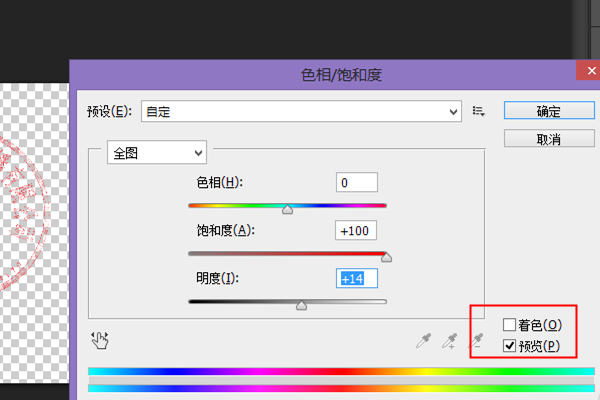The width and height of the screenshot is (600, 400).
Task: Click the 明度(I) label
Action: [217, 278]
